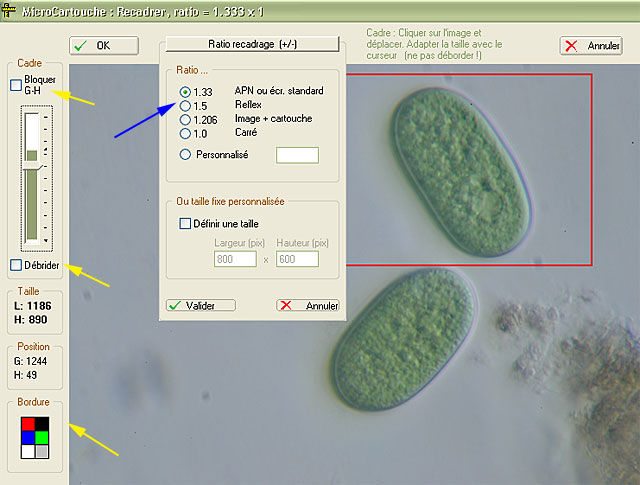Click the Largeur (pix) field showing 800

(x=235, y=259)
